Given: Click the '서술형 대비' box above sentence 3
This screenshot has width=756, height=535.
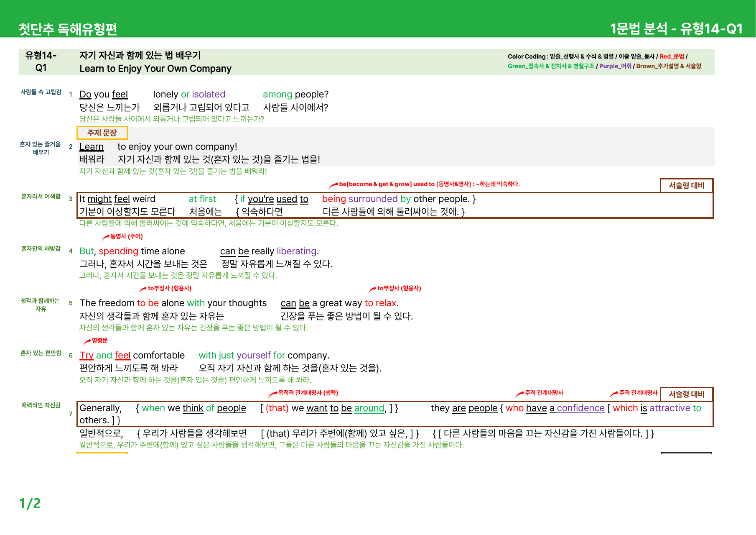Looking at the screenshot, I should tap(687, 185).
